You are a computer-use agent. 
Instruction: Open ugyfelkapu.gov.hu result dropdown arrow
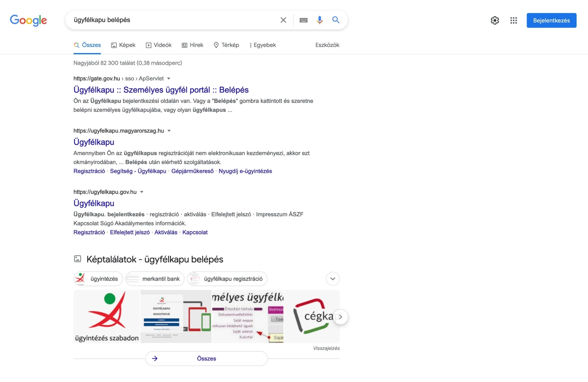click(142, 192)
